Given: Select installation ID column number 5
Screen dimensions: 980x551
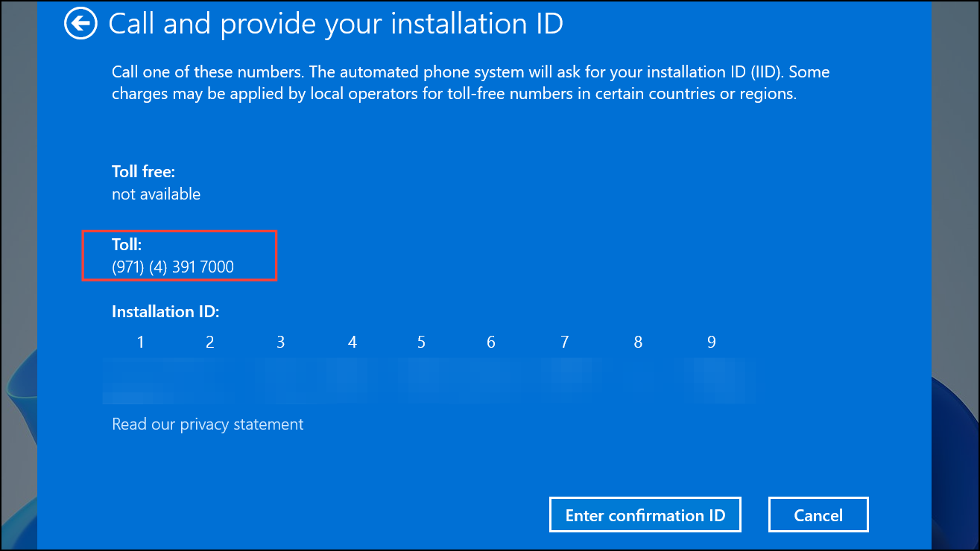Looking at the screenshot, I should 421,343.
